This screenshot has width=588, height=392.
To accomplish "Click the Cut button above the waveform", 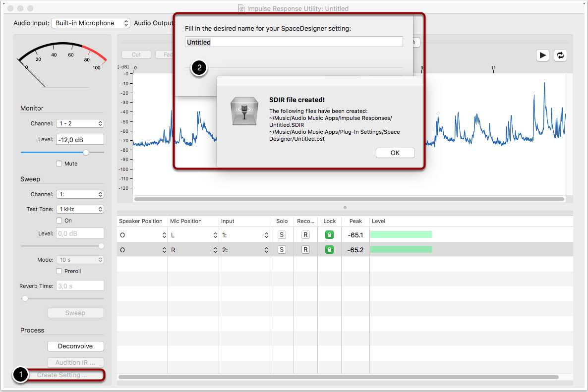I will [x=136, y=55].
